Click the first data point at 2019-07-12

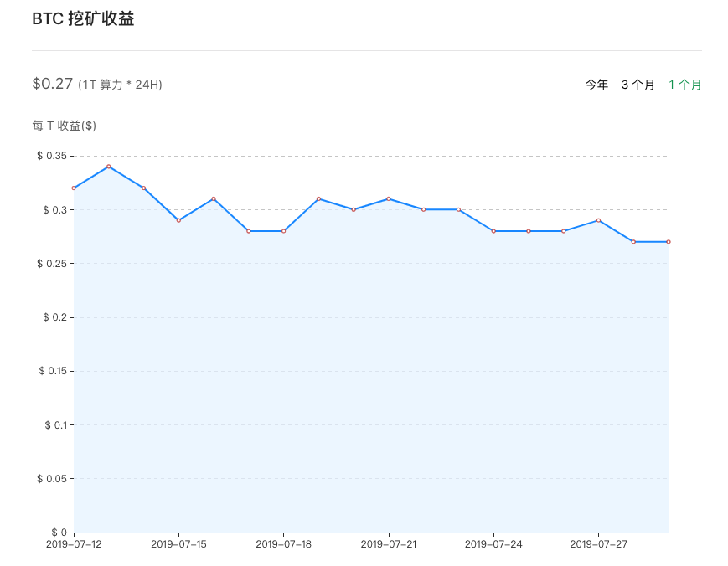pyautogui.click(x=74, y=188)
